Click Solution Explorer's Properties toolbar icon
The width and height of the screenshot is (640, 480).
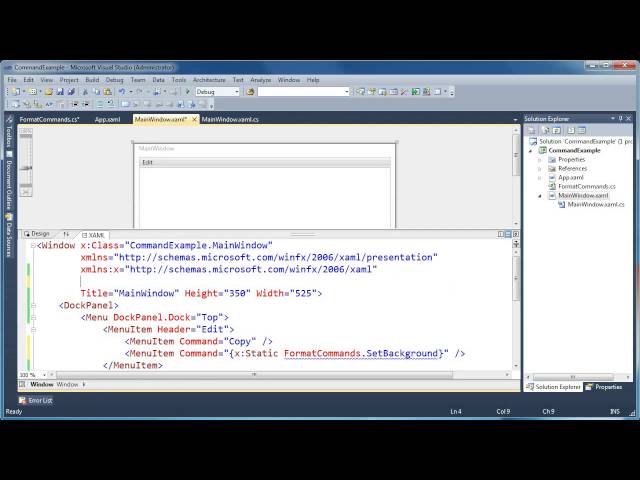[531, 131]
